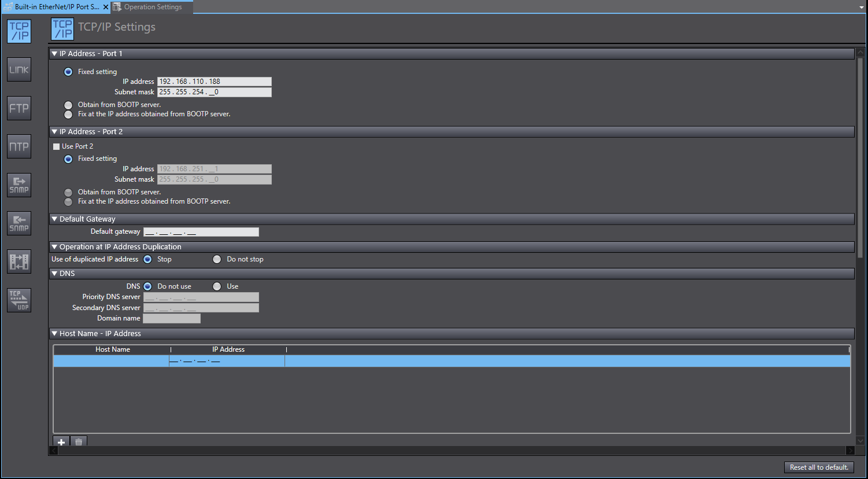Select Obtain from BOOTP server for Port 1

click(68, 105)
